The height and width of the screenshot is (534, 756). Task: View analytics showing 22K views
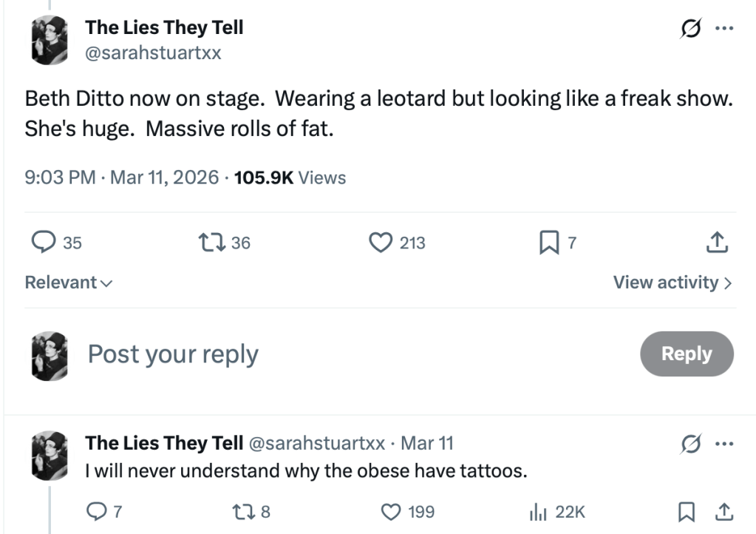click(537, 511)
